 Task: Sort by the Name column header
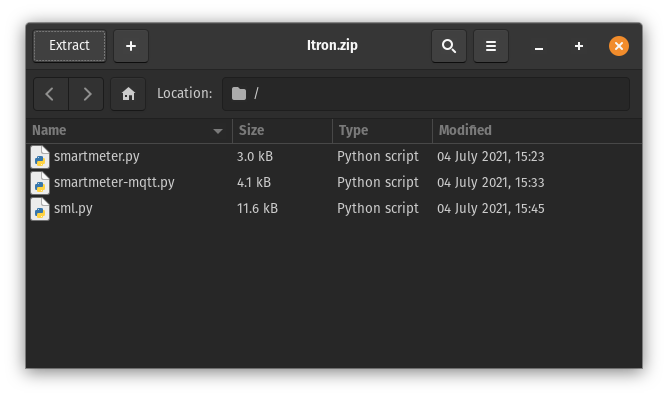(x=129, y=130)
